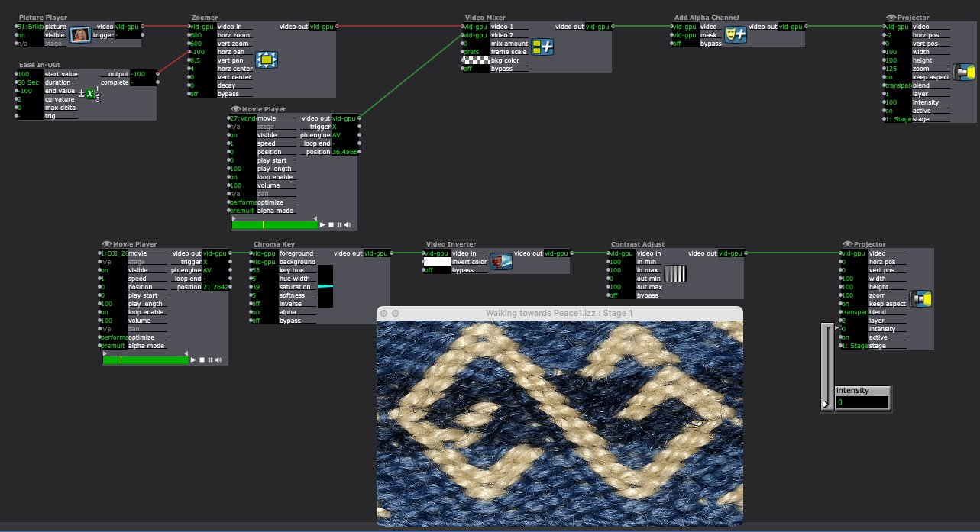Open the upper Movie Player optimize value
The image size is (980, 532).
click(242, 202)
